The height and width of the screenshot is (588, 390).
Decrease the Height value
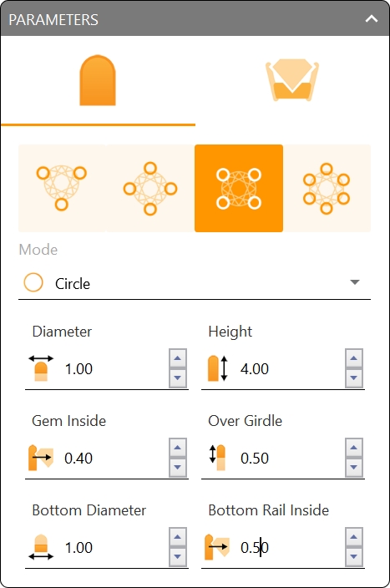click(x=353, y=378)
